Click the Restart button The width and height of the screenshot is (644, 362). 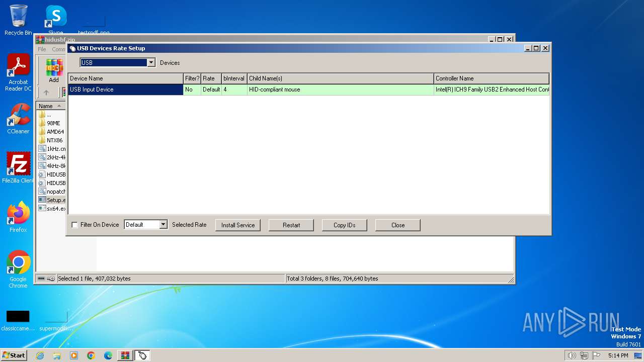tap(291, 225)
